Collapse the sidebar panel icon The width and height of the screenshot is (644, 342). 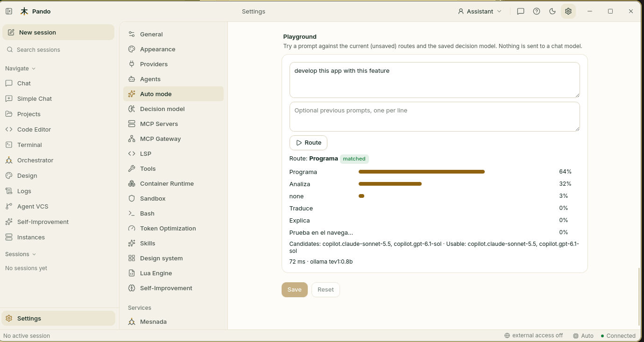click(x=9, y=11)
